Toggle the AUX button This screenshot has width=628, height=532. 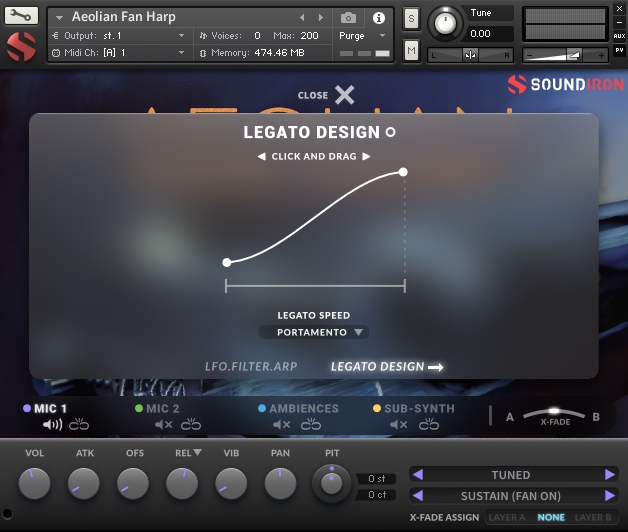(619, 36)
